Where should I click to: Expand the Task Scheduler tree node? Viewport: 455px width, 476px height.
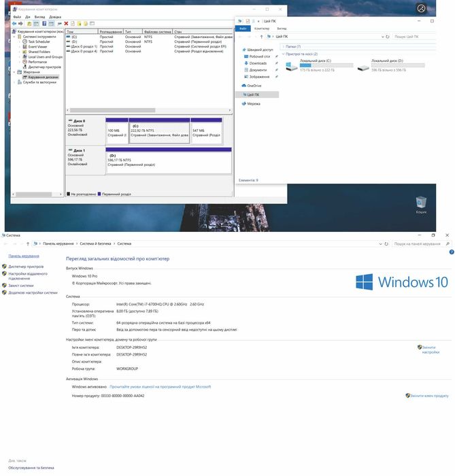click(x=20, y=41)
